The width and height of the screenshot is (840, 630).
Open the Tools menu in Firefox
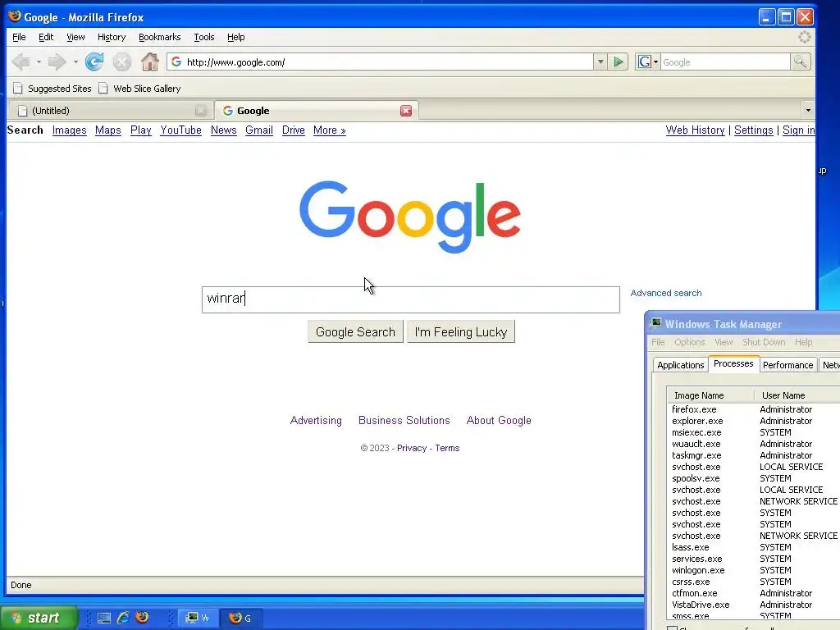(204, 37)
